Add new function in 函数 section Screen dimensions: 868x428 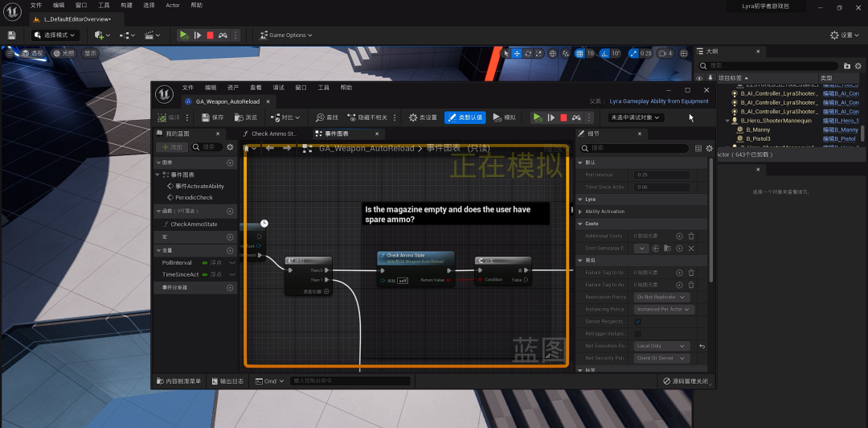point(230,212)
